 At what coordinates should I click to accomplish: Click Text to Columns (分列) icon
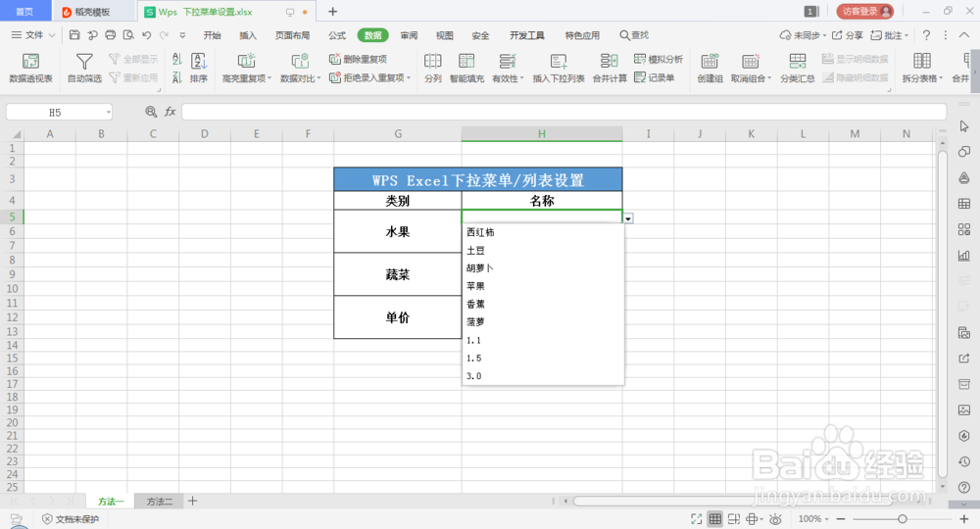point(432,61)
